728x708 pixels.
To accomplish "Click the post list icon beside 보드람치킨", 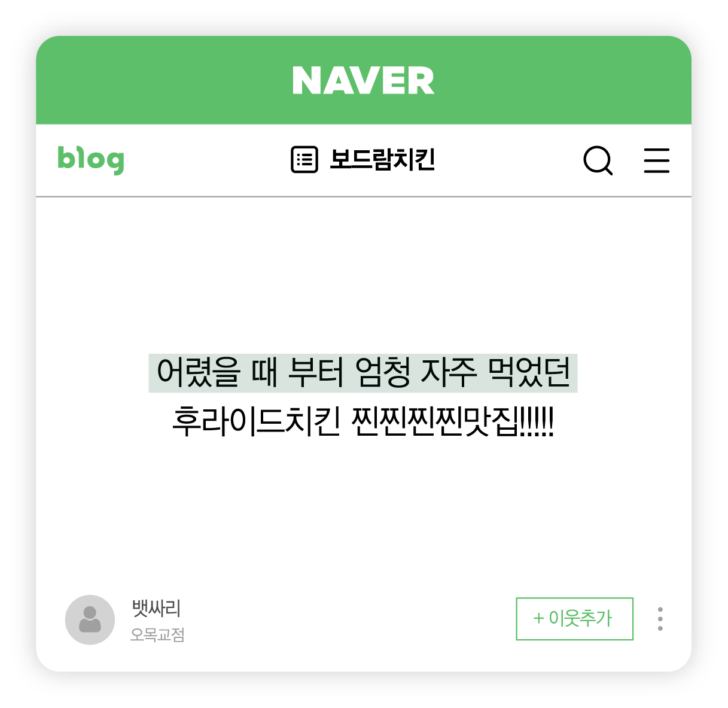I will [x=304, y=160].
